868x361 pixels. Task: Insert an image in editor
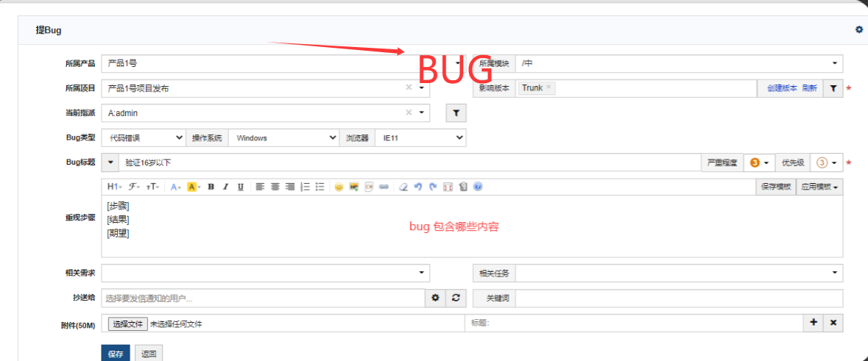click(x=354, y=187)
